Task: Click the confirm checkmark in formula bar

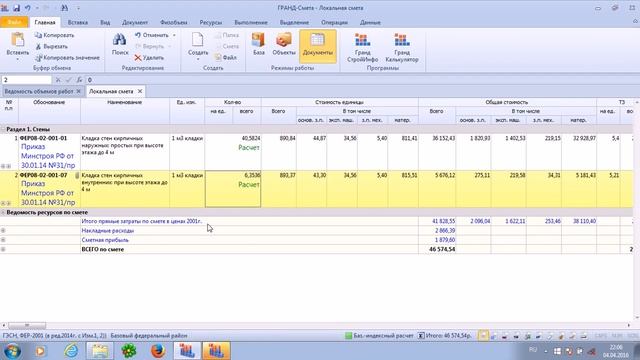Action: point(68,80)
